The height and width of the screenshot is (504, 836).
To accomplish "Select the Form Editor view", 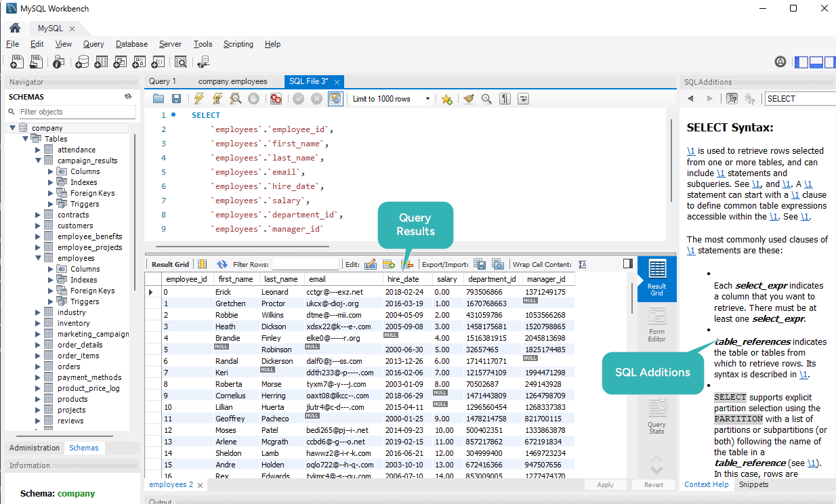I will pos(656,325).
